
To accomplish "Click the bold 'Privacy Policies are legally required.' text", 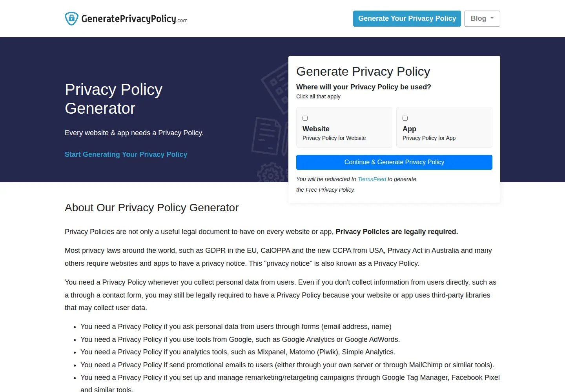I will [397, 232].
